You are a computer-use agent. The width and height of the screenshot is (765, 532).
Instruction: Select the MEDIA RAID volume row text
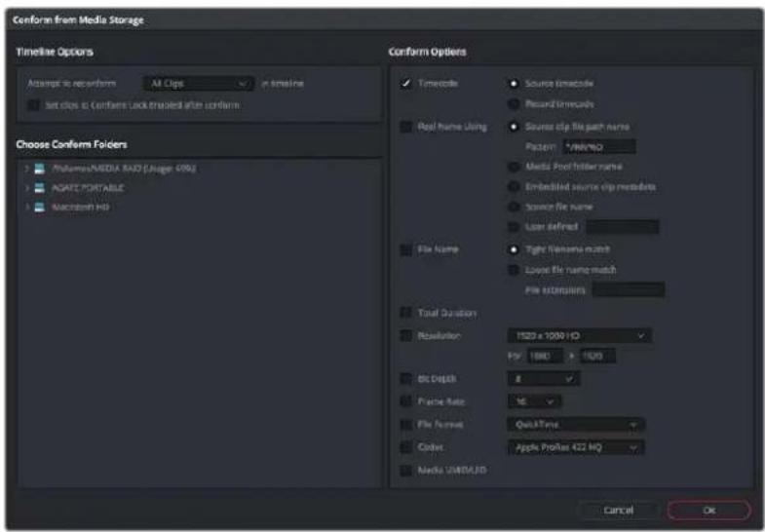point(124,169)
